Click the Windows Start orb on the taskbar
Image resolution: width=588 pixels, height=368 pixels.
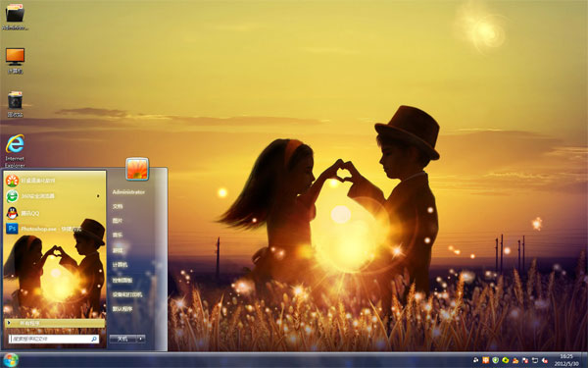point(11,360)
